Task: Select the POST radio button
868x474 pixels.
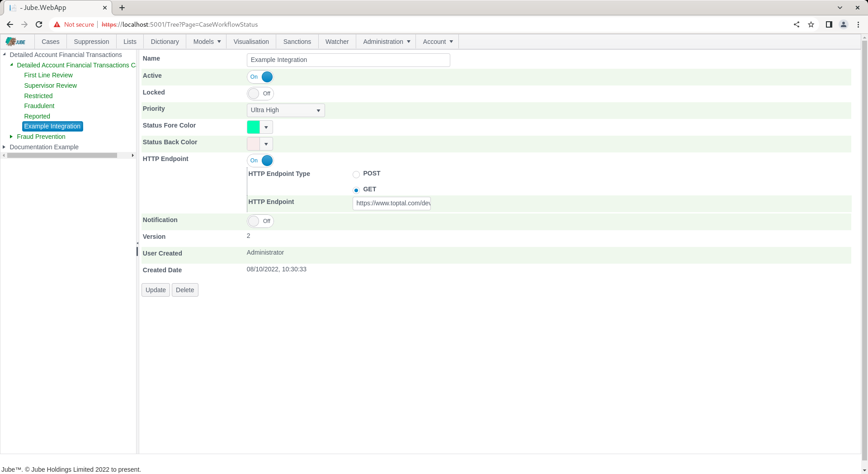Action: pyautogui.click(x=356, y=175)
